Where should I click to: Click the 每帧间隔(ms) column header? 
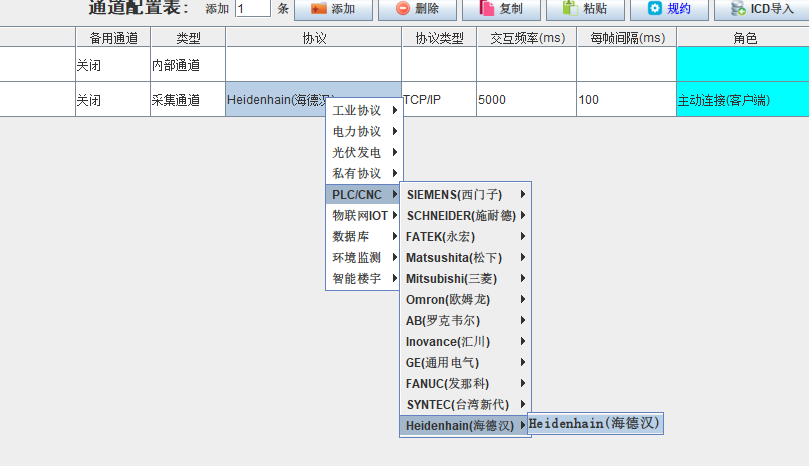627,38
